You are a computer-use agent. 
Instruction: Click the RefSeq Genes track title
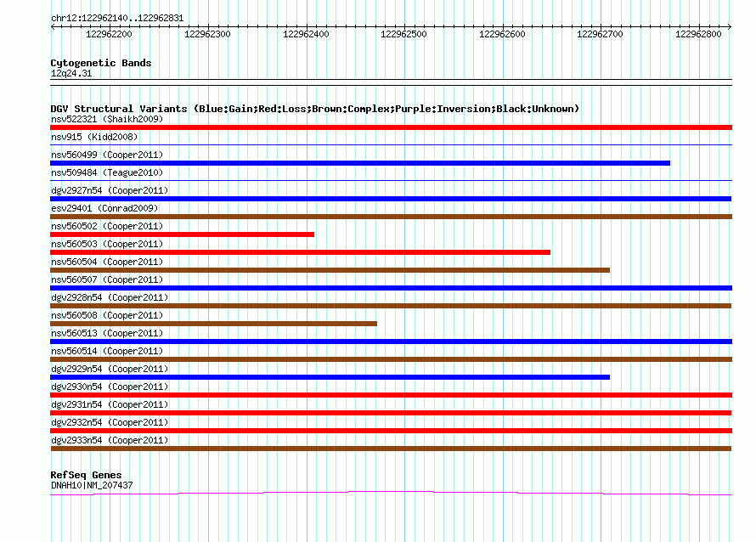coord(86,475)
